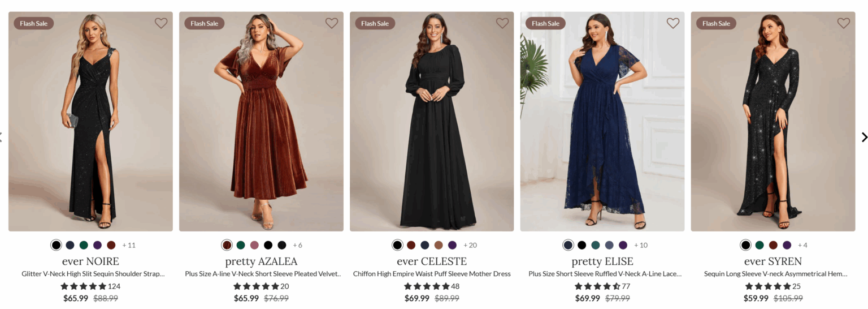Expand 20 more colors for ever CELESTE
The width and height of the screenshot is (868, 309).
470,245
